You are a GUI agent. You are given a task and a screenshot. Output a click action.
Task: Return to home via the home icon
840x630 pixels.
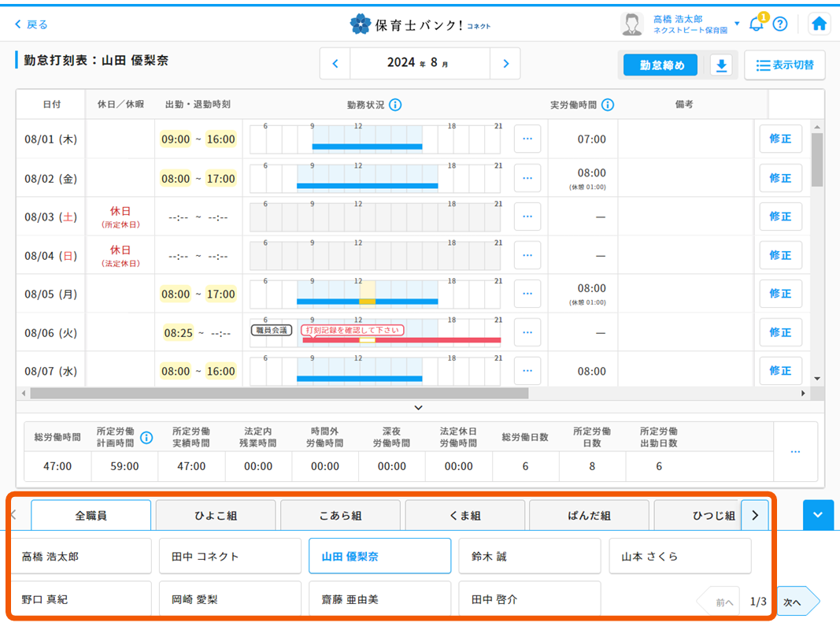tap(819, 24)
